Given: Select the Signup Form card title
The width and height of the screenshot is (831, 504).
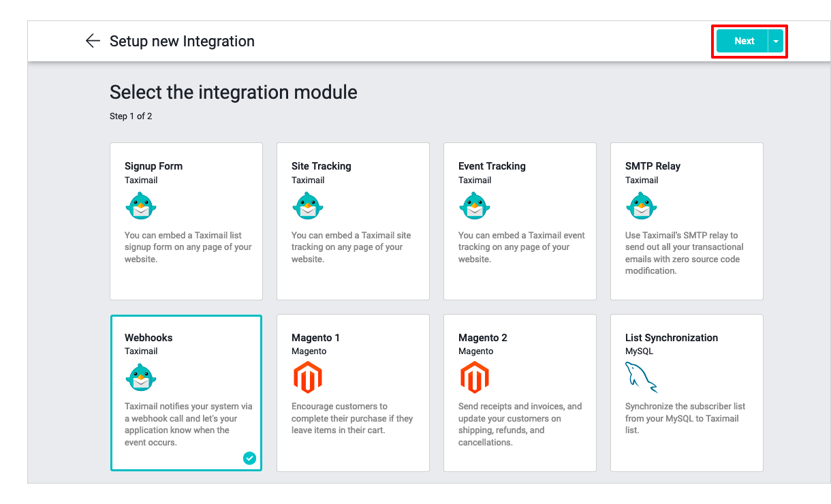Looking at the screenshot, I should [153, 166].
